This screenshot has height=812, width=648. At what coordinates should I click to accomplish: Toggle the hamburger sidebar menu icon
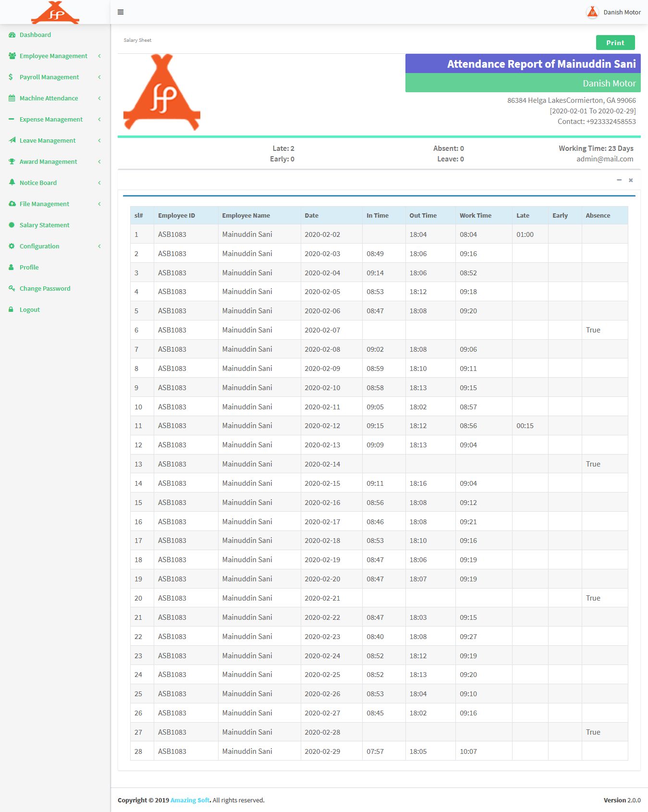click(x=121, y=12)
